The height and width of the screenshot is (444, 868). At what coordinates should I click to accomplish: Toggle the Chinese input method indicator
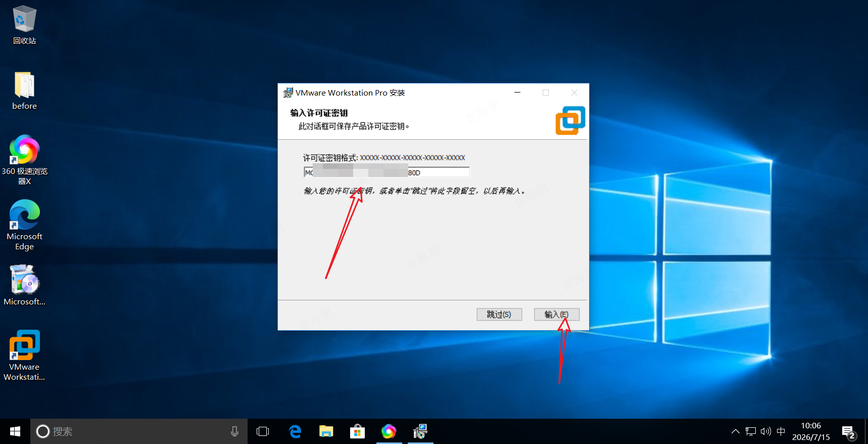coord(781,431)
